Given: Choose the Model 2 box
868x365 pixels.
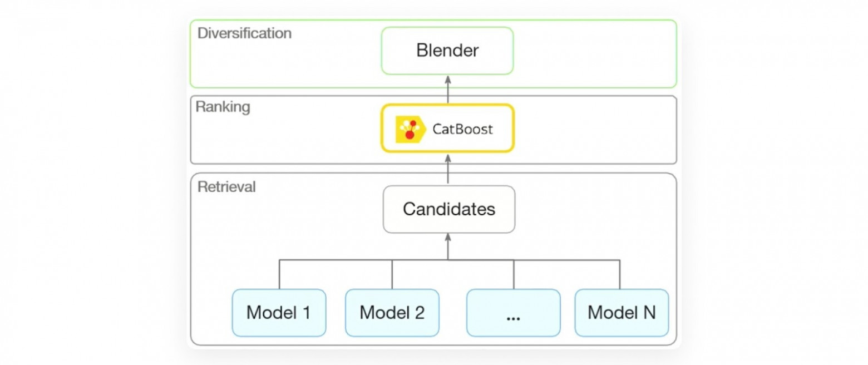Looking at the screenshot, I should click(392, 312).
